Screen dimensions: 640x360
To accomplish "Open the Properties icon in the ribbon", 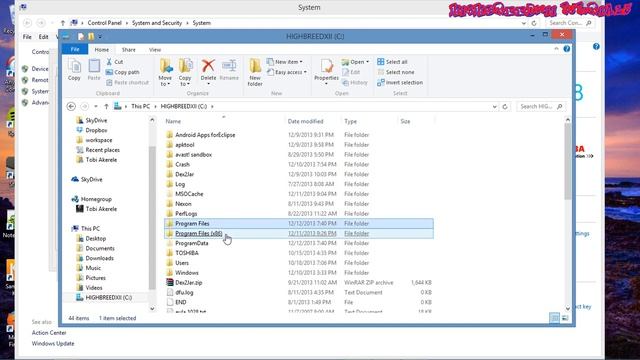I will click(x=326, y=66).
